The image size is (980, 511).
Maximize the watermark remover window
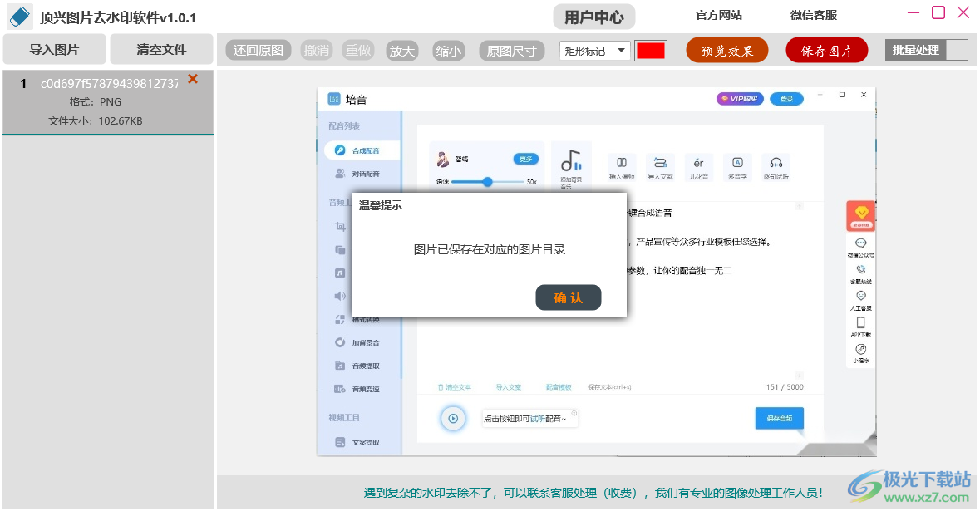click(938, 12)
